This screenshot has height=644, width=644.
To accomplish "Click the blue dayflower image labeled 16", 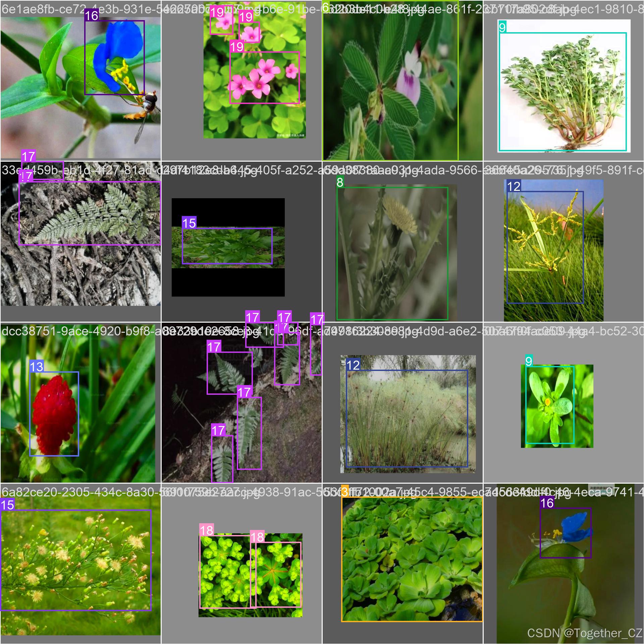I will [x=114, y=57].
